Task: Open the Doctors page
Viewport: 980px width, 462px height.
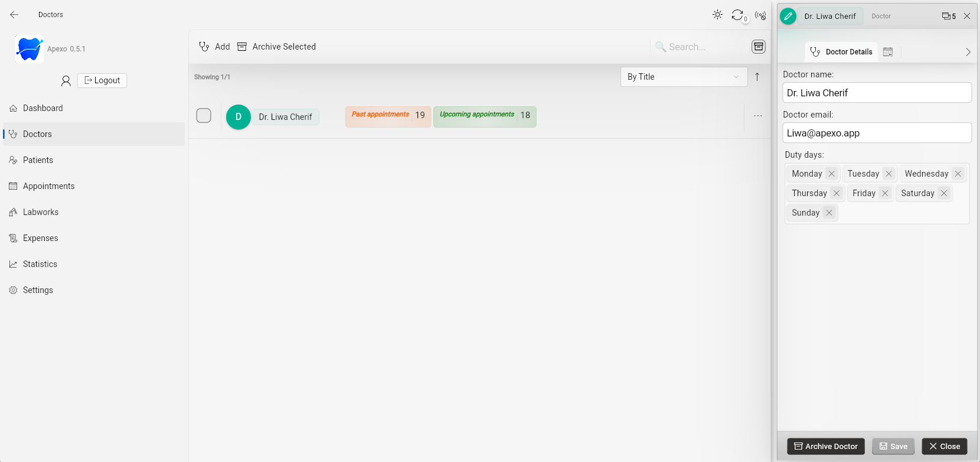Action: click(94, 134)
